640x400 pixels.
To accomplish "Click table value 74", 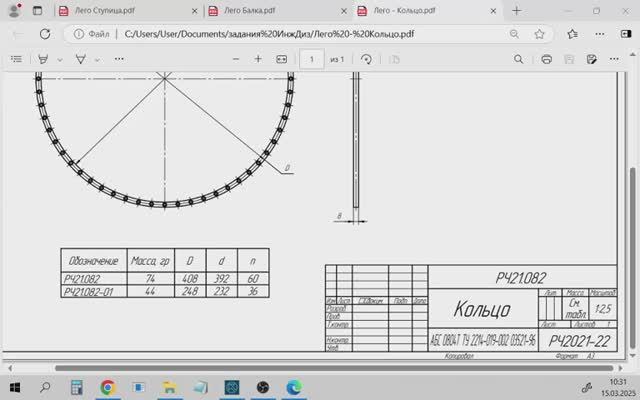I will click(x=150, y=278).
